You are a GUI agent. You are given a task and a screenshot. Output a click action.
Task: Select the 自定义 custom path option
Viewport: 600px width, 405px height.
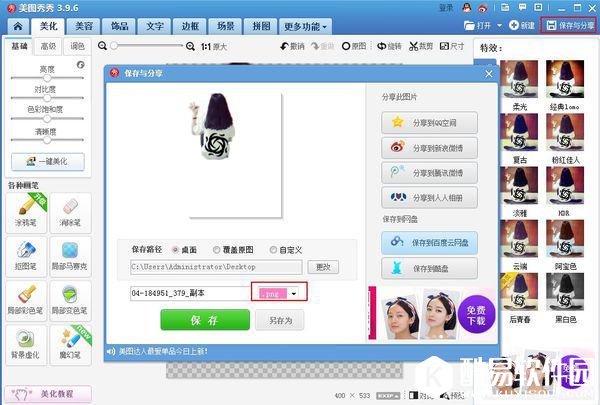[272, 249]
